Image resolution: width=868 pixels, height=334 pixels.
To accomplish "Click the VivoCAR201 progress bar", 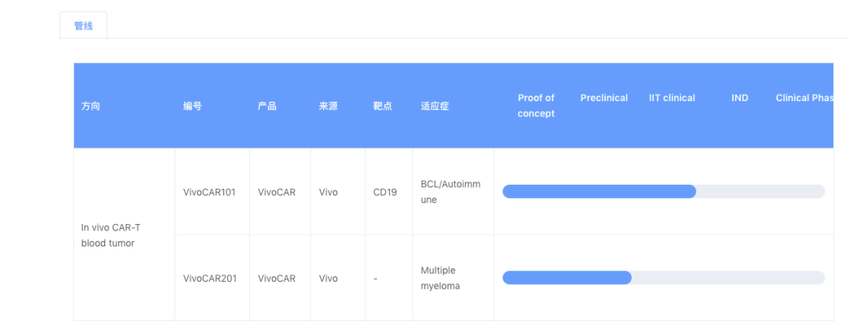I will pos(664,278).
